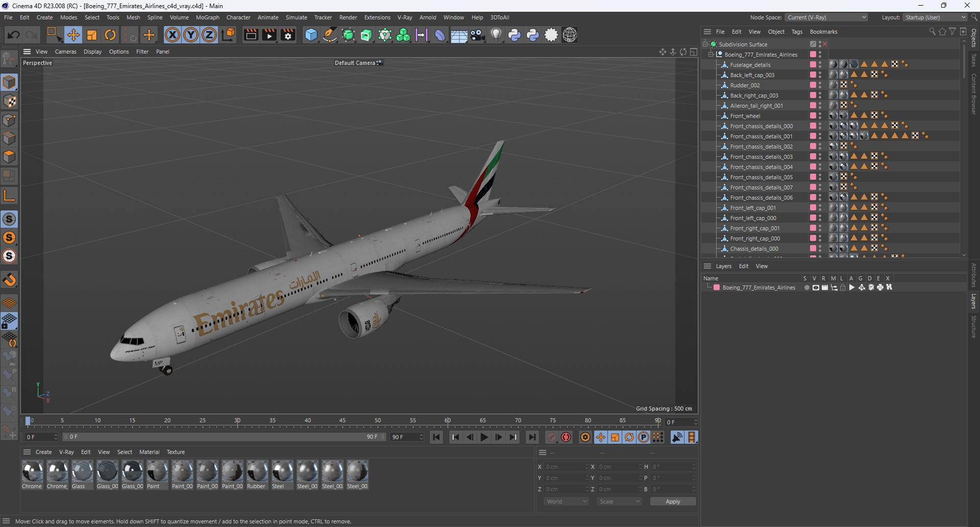Click the pink layer color of Fuselage_details

[x=813, y=65]
